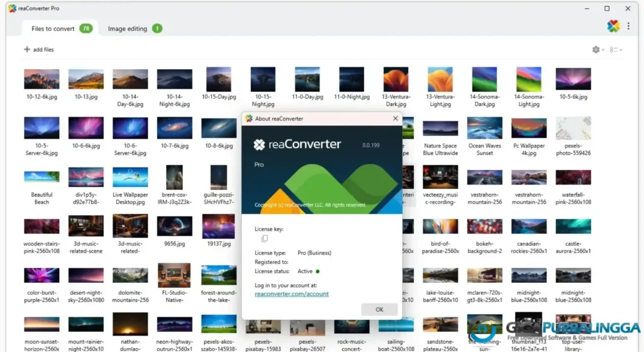Select the pexels-photo-559426 thumbnail
Viewport: 644px width, 352px height.
coord(574,128)
